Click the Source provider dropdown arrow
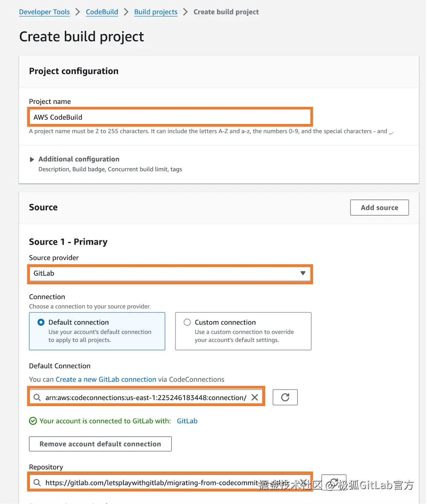The width and height of the screenshot is (427, 504). click(x=303, y=273)
